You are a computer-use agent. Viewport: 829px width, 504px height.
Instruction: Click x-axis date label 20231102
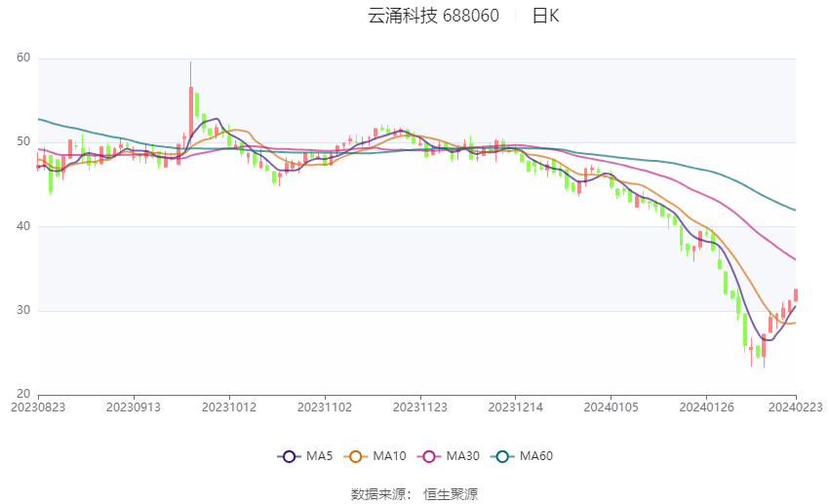point(325,407)
